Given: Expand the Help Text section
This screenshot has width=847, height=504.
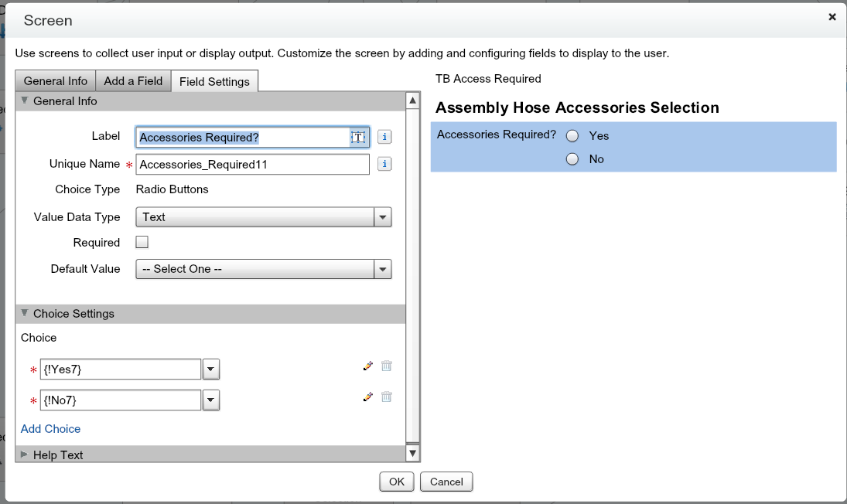Looking at the screenshot, I should pos(58,455).
